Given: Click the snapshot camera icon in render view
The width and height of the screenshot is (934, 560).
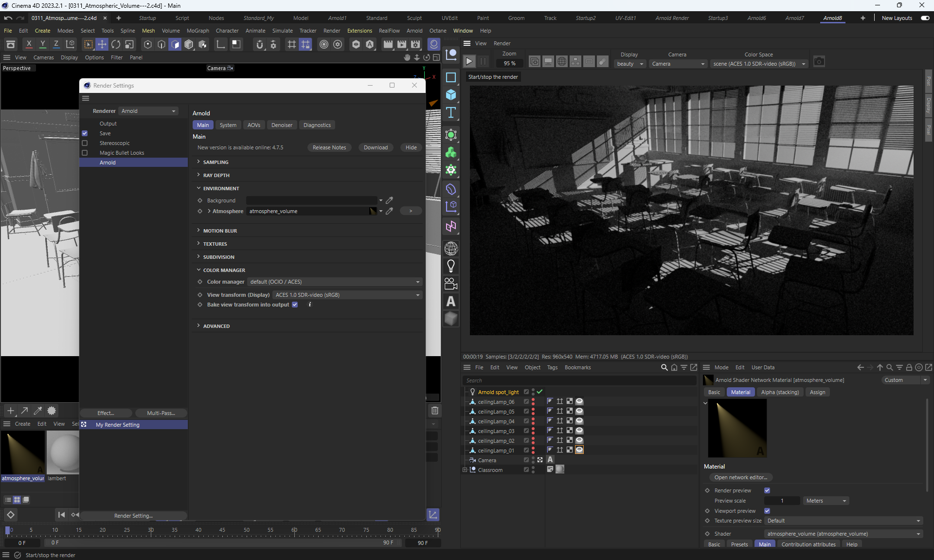Looking at the screenshot, I should pyautogui.click(x=819, y=62).
